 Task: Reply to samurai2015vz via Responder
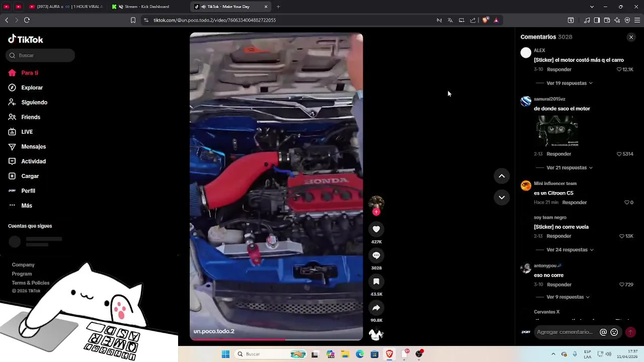[x=559, y=154]
